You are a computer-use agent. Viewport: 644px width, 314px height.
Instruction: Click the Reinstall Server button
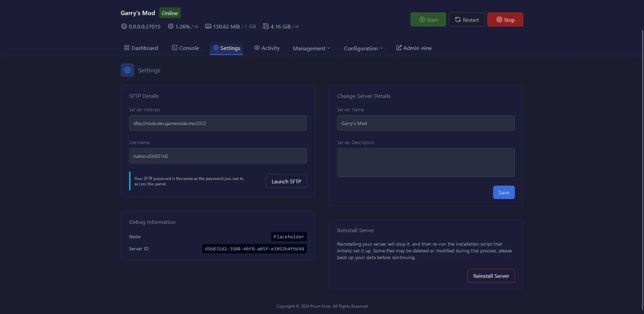491,276
